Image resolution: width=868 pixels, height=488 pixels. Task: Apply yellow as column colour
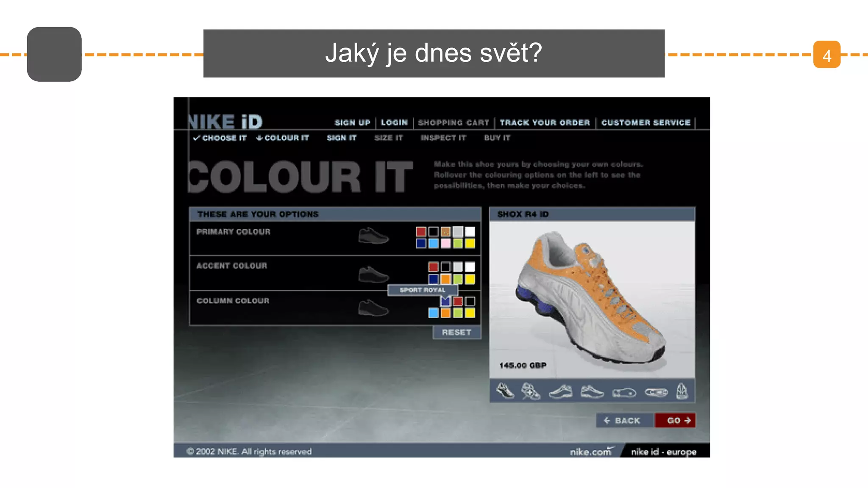(470, 313)
